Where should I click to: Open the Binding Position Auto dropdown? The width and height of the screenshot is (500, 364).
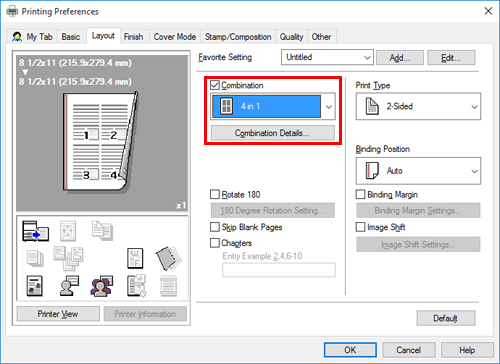click(418, 171)
